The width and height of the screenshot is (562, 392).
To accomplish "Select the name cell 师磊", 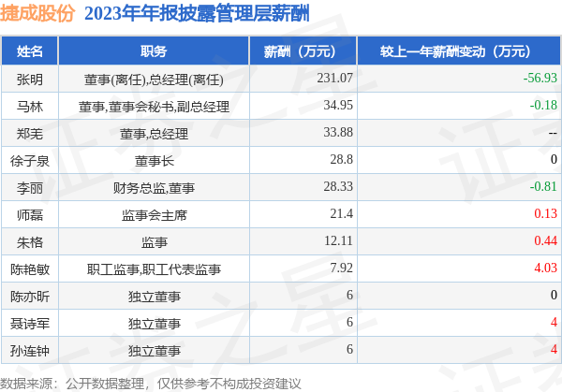I will [29, 215].
